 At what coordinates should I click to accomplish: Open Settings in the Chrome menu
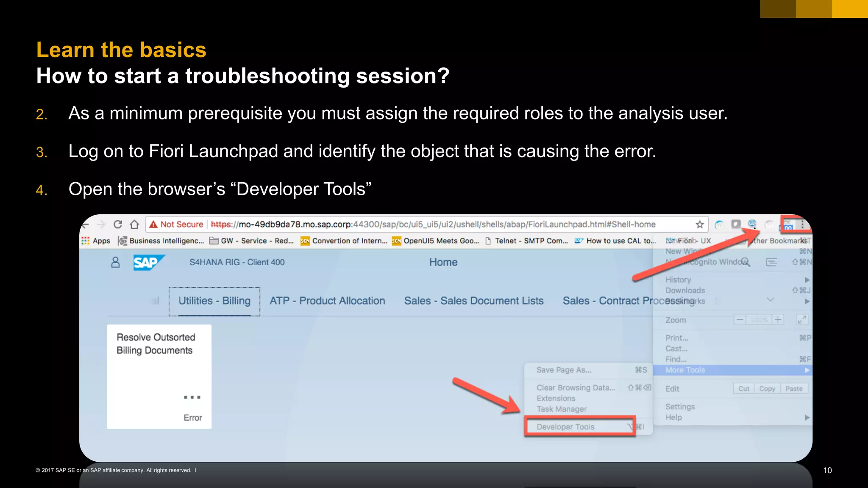[x=732, y=407]
